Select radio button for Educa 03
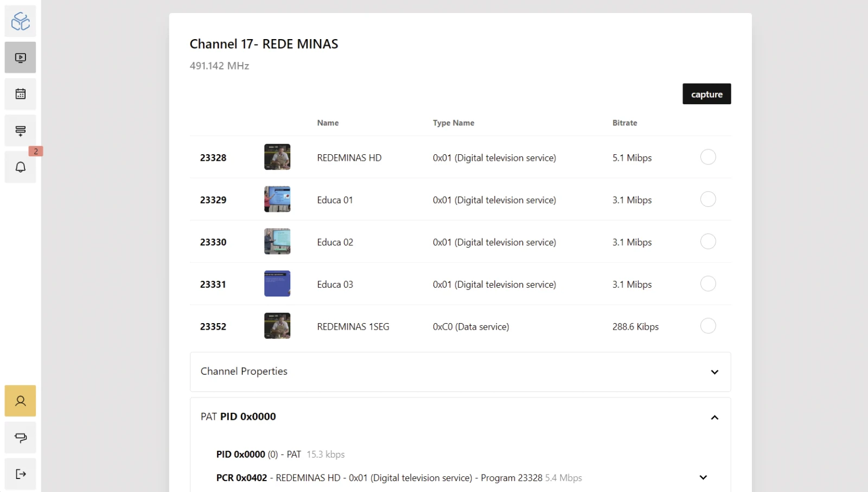Viewport: 868px width, 492px height. (x=708, y=283)
